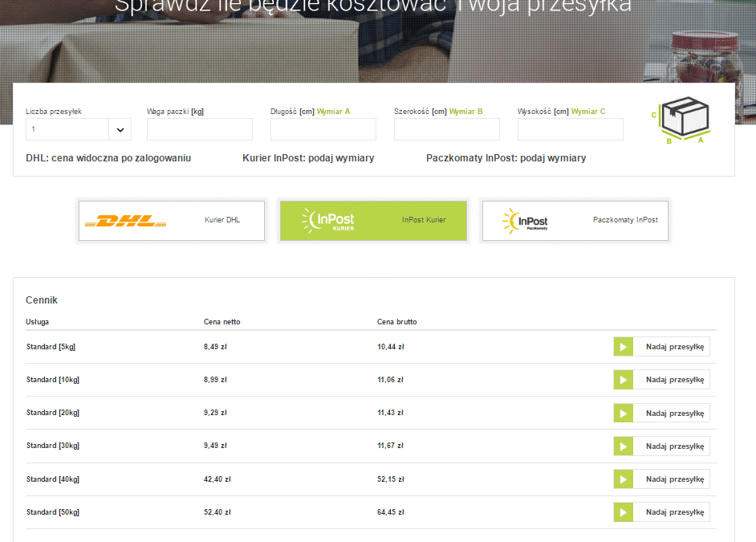Click the Paczkomaty InPost: podaj wymiary text

pos(506,158)
